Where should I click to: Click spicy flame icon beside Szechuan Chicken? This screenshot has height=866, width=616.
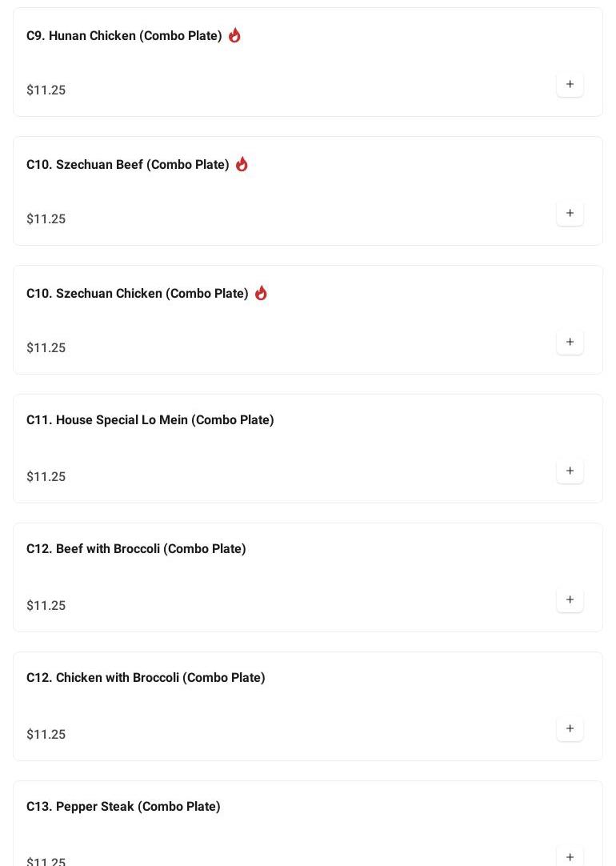pos(261,293)
